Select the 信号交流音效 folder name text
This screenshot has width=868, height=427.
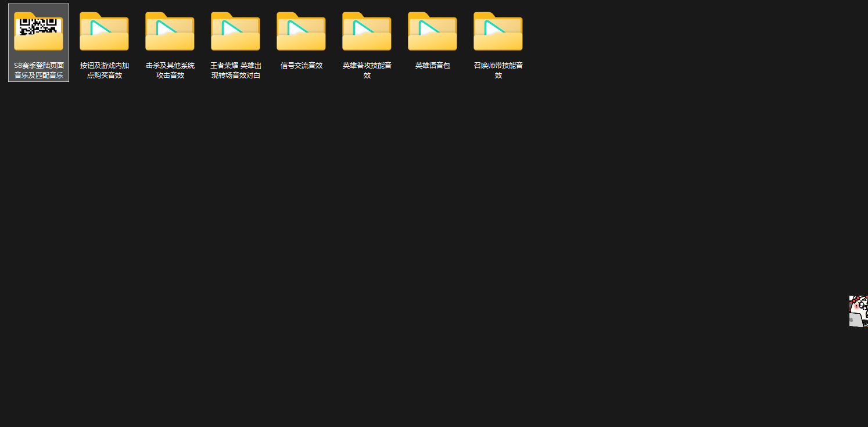[x=301, y=66]
